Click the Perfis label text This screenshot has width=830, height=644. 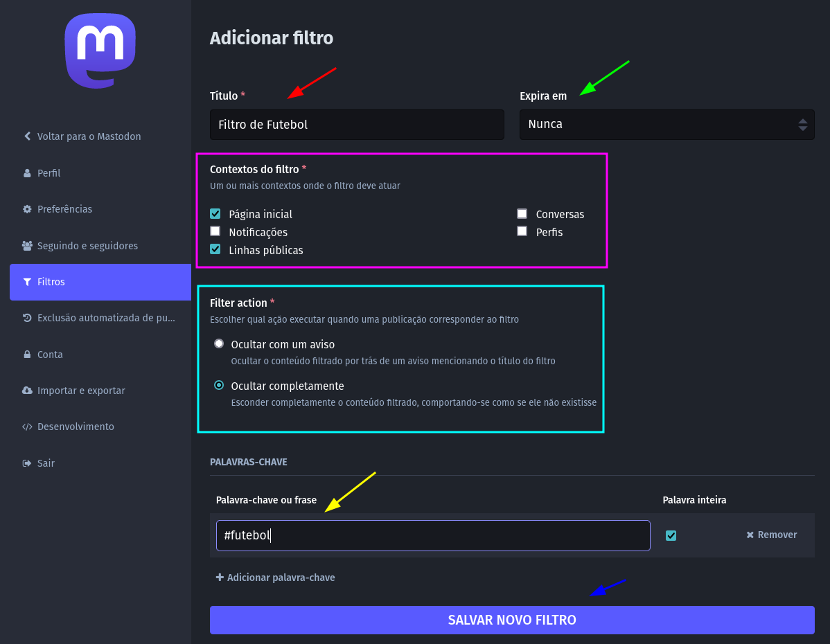click(x=549, y=232)
